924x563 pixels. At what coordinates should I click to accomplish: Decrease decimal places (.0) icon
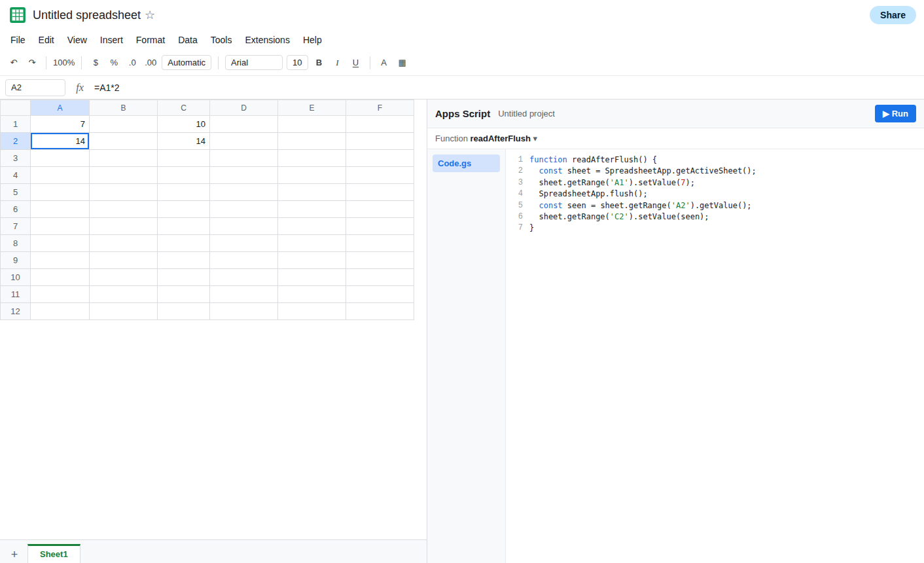[x=132, y=63]
